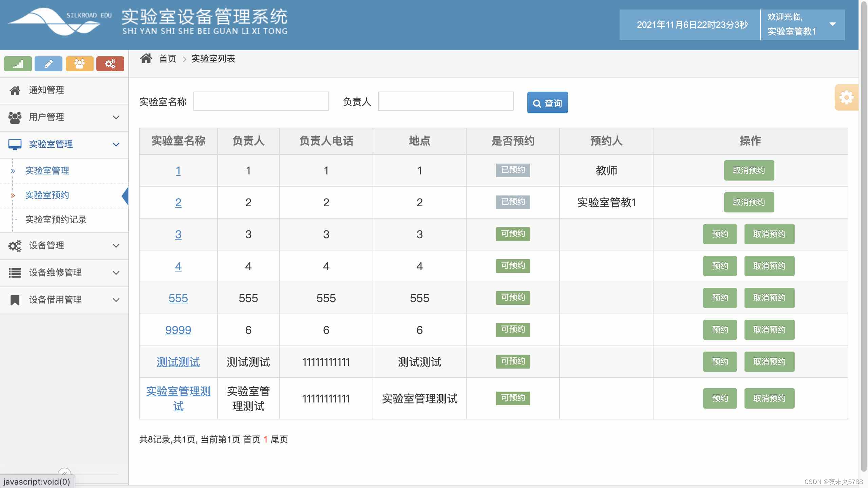Expand the 设备维修管理 menu chevron
The height and width of the screenshot is (488, 868).
click(116, 273)
